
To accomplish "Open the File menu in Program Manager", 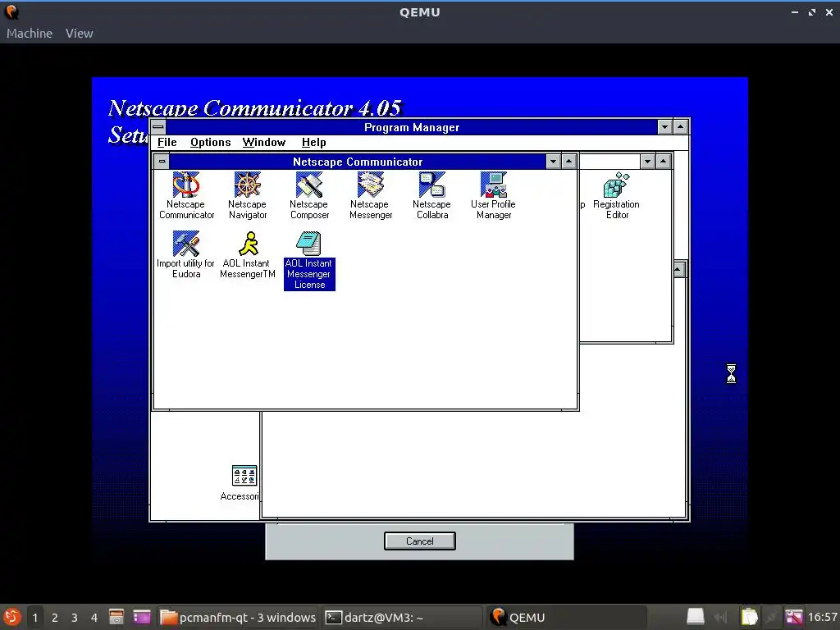I will pos(167,143).
